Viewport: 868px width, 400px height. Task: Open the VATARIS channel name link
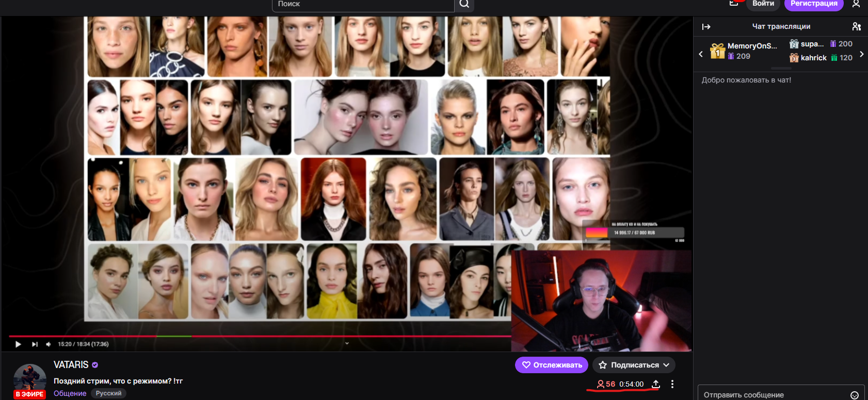pyautogui.click(x=71, y=365)
